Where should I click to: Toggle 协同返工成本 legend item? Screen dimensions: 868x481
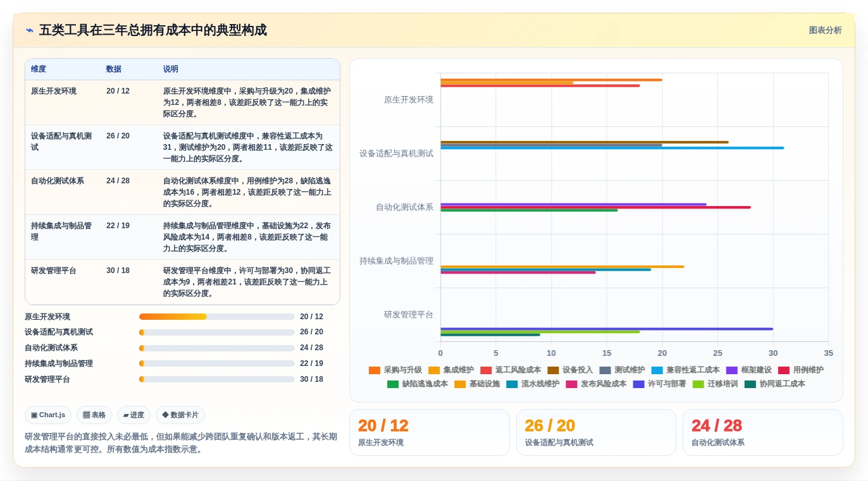pyautogui.click(x=774, y=384)
